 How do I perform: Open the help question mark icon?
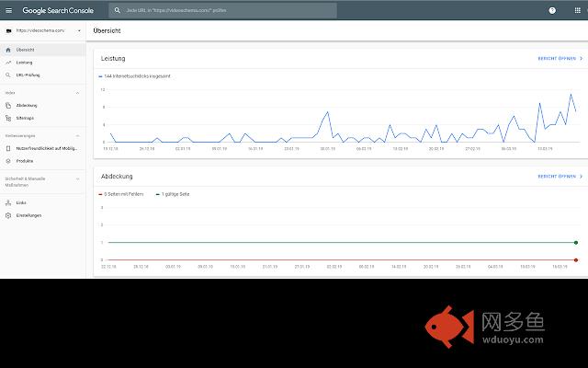tap(552, 10)
